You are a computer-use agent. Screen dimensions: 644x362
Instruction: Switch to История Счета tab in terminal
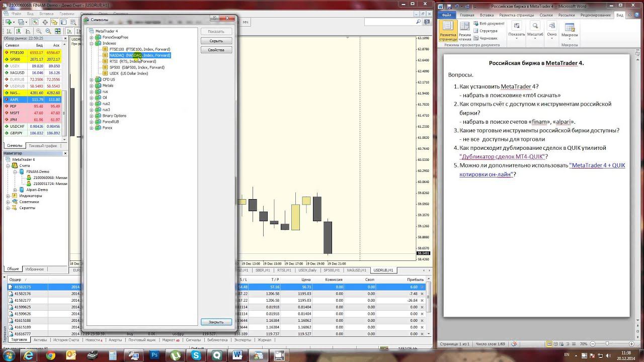click(66, 340)
